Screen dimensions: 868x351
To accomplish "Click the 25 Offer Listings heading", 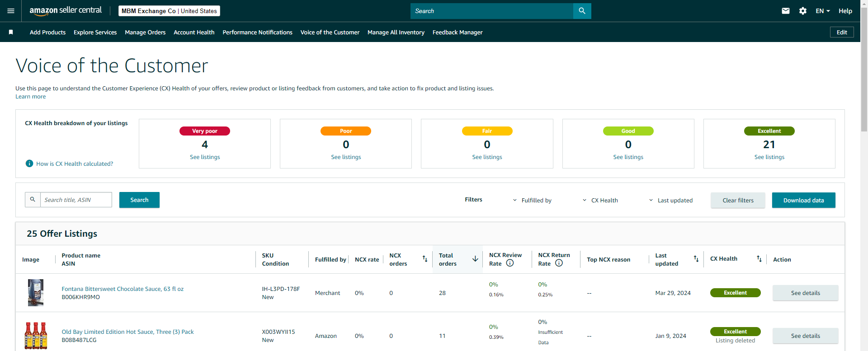I will [62, 234].
